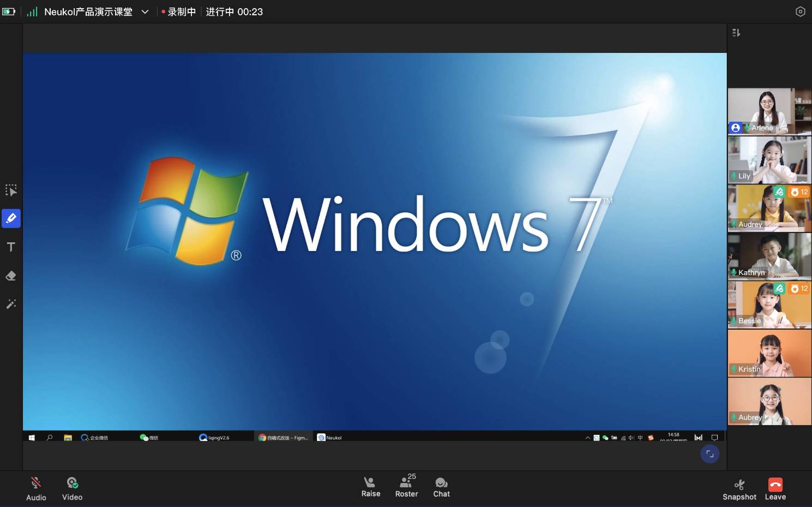This screenshot has height=507, width=812.
Task: Click Bessie's reward badge showing 12
Action: tap(799, 288)
